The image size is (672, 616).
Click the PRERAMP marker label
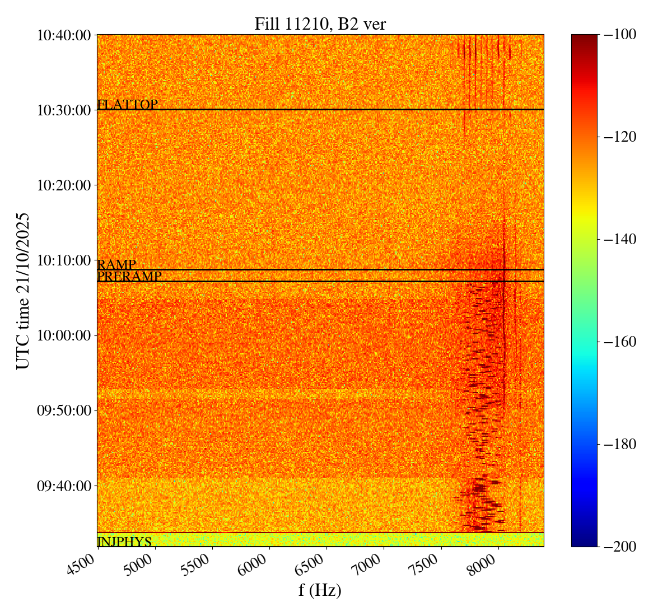(x=129, y=277)
